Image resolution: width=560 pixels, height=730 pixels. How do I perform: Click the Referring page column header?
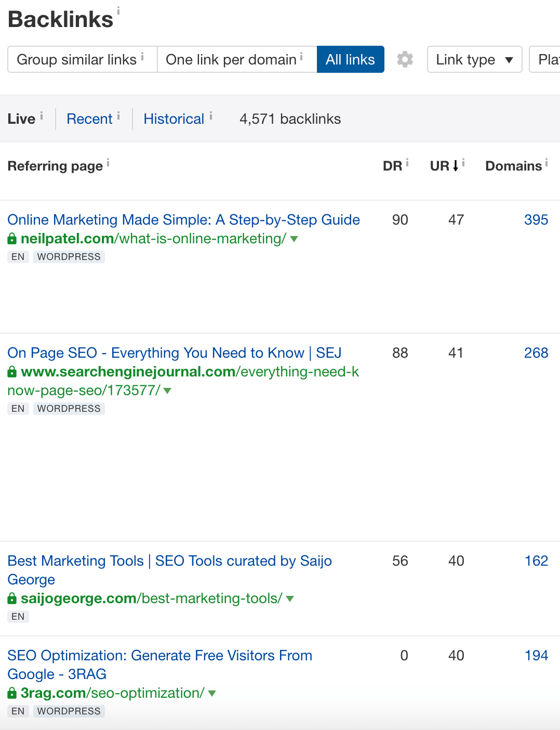click(x=55, y=166)
